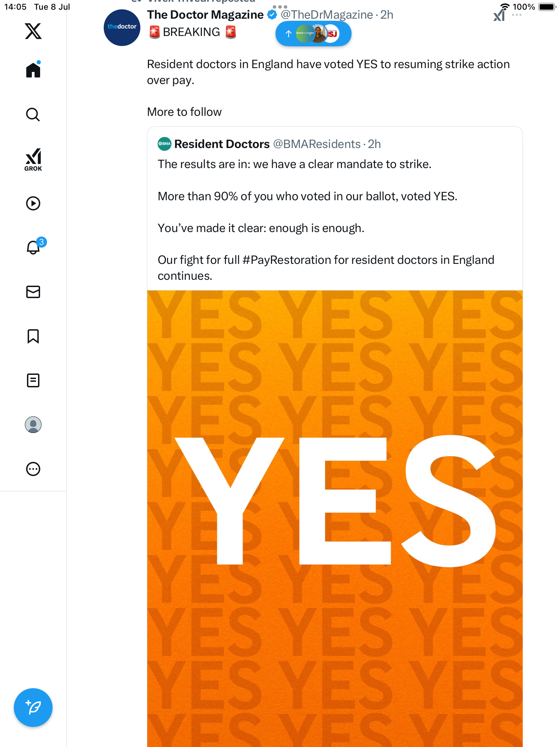Open Bookmarks icon in sidebar
The image size is (560, 747).
[x=33, y=336]
